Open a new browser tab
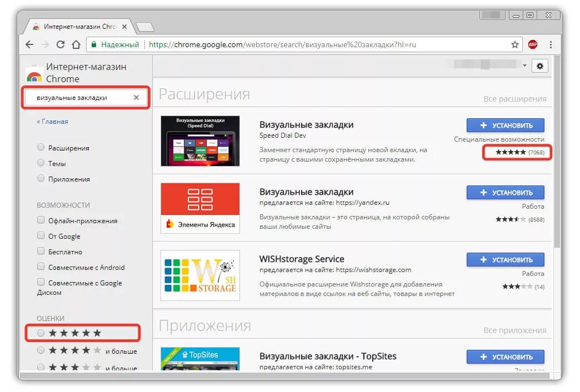 144,27
